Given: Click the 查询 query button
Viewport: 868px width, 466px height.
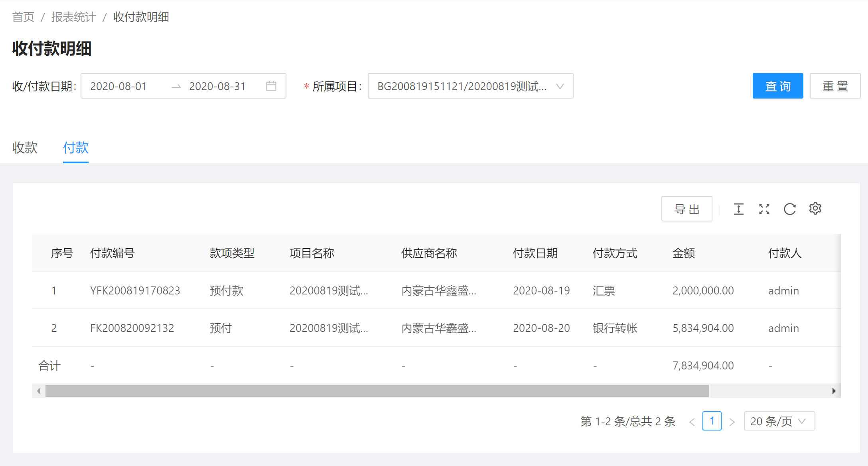Looking at the screenshot, I should pos(777,86).
